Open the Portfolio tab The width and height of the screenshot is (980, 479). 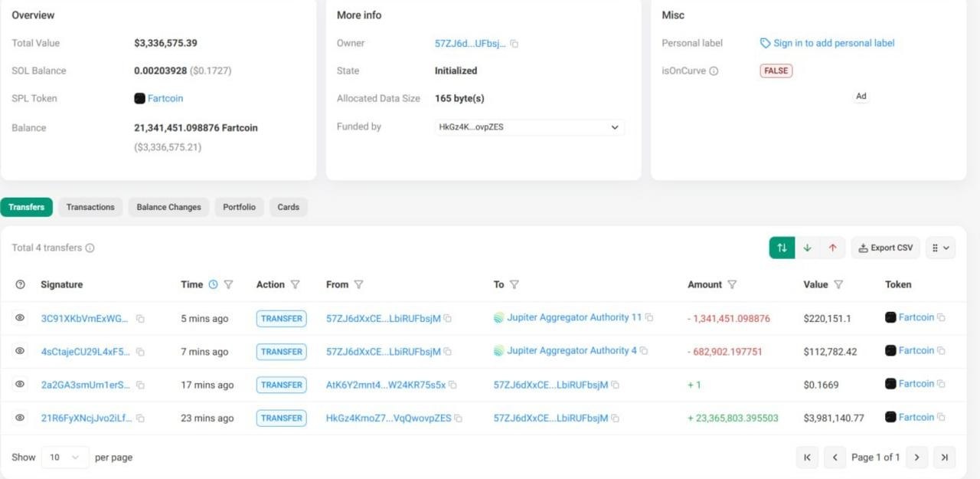coord(239,207)
